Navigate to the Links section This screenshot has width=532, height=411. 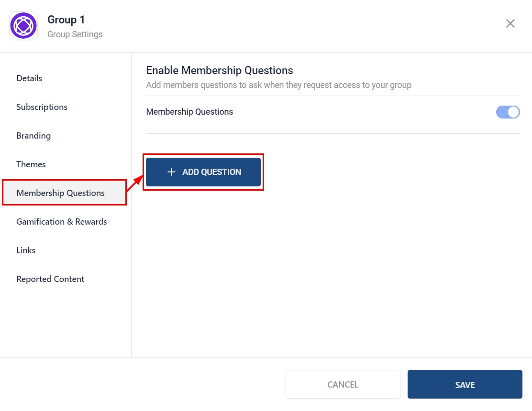tap(26, 250)
